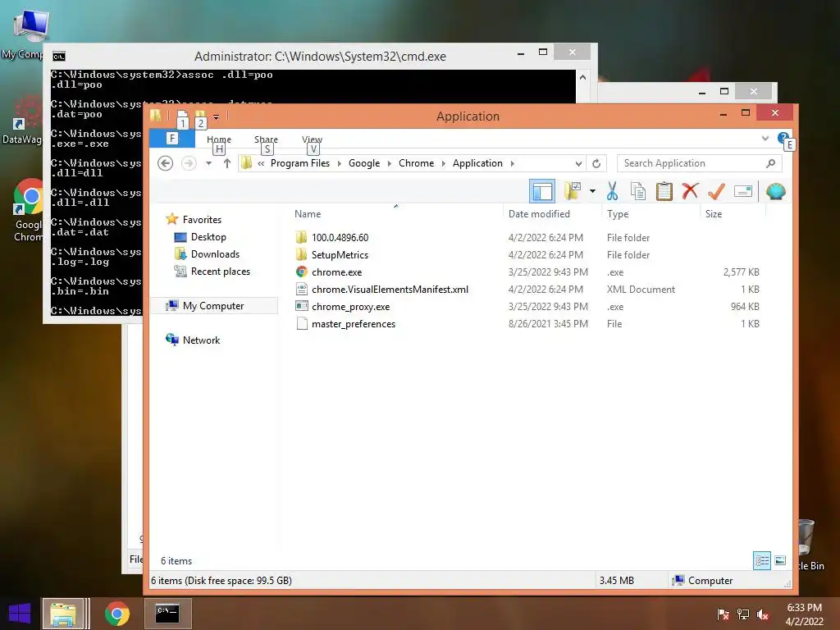This screenshot has width=840, height=630.
Task: Launch Chrome from the taskbar
Action: click(116, 614)
